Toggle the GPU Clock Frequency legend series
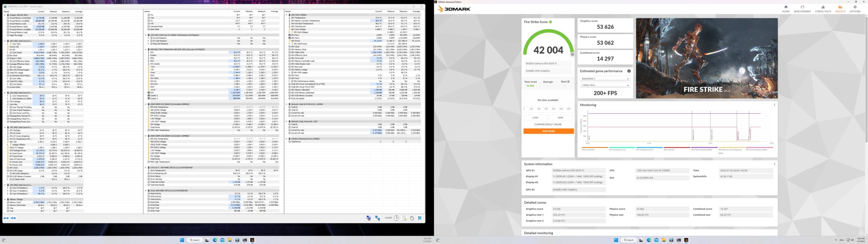Screen dimensions: 868x244 (x=759, y=149)
